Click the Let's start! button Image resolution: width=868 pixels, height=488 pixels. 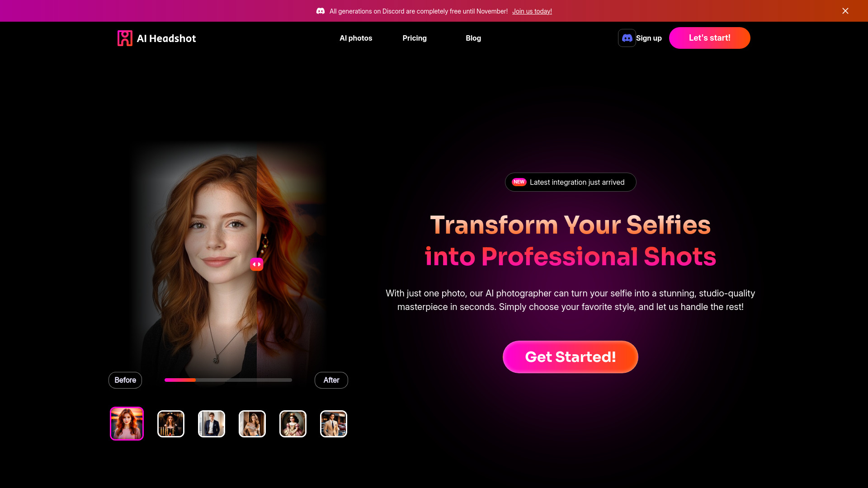click(x=709, y=38)
